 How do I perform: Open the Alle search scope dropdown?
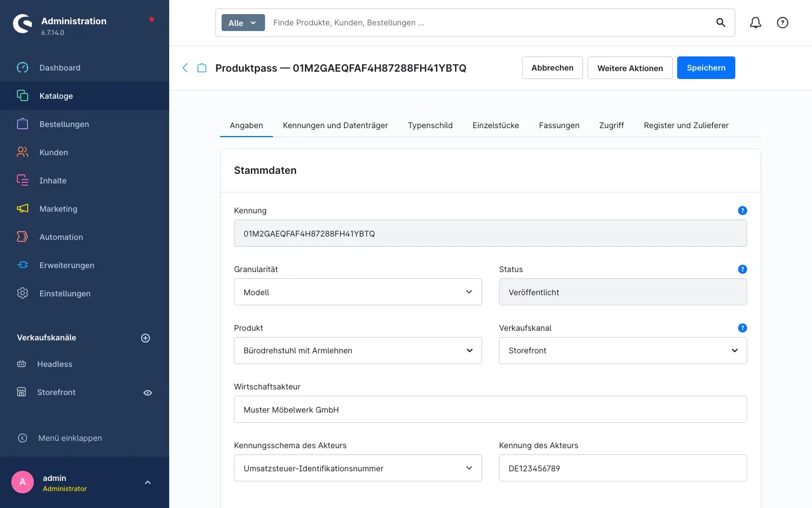pos(243,23)
